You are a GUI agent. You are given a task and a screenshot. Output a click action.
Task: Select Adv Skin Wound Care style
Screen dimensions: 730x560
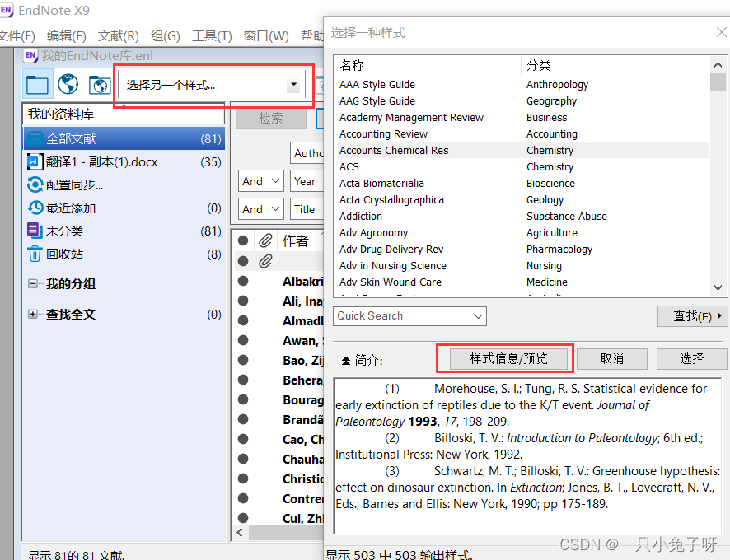point(523,282)
